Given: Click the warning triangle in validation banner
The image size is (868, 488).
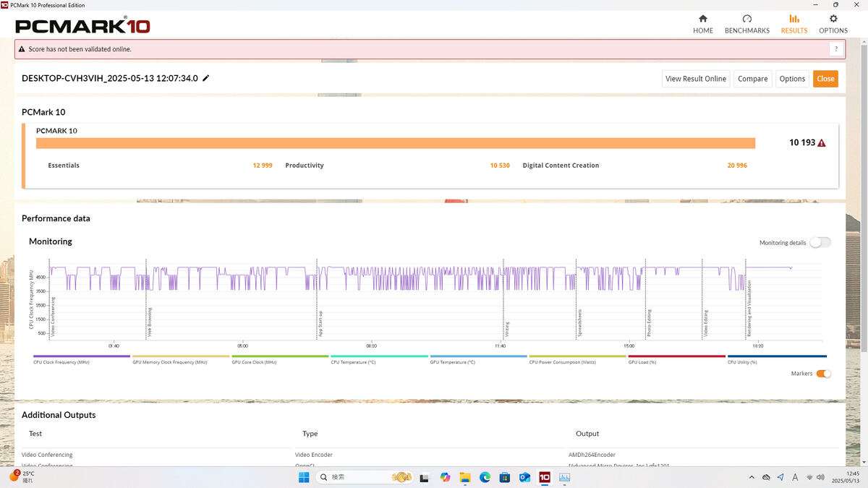Looking at the screenshot, I should click(22, 49).
